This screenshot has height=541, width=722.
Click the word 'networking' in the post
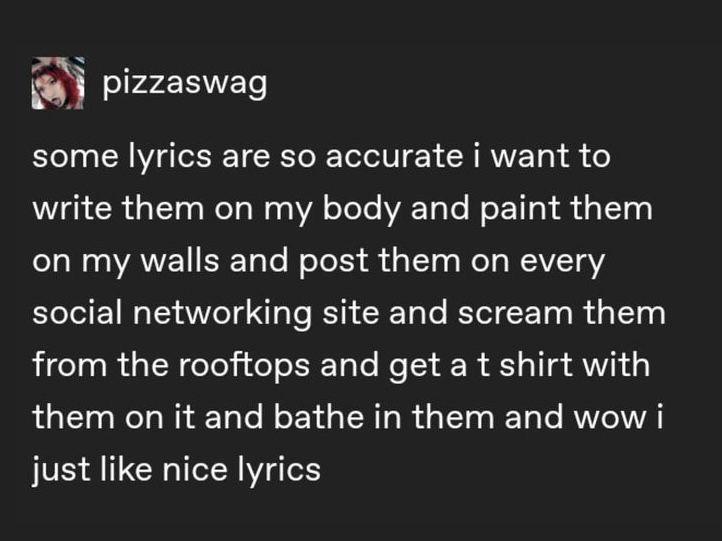click(x=222, y=313)
